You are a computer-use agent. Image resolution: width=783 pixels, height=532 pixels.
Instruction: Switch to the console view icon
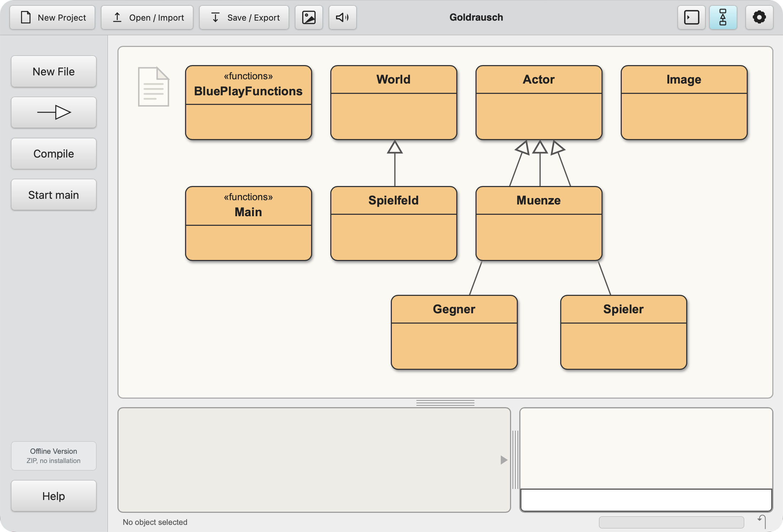click(692, 17)
